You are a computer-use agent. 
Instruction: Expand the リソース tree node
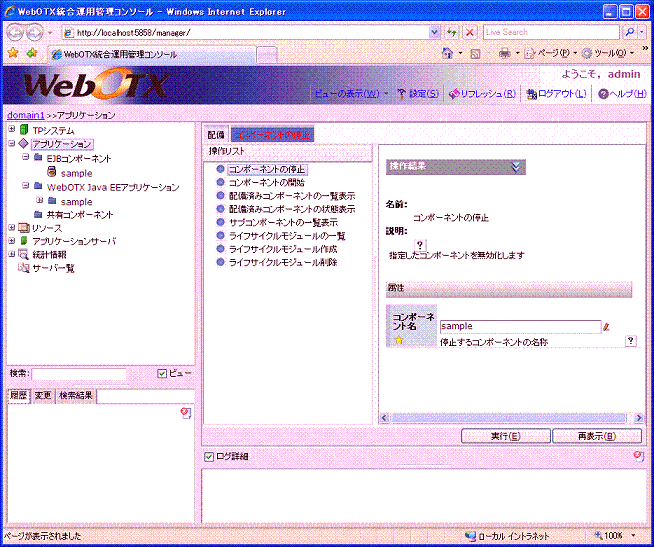[11, 228]
